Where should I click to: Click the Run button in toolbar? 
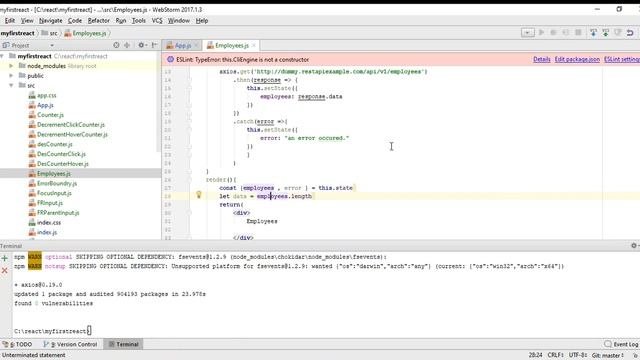pyautogui.click(x=542, y=32)
